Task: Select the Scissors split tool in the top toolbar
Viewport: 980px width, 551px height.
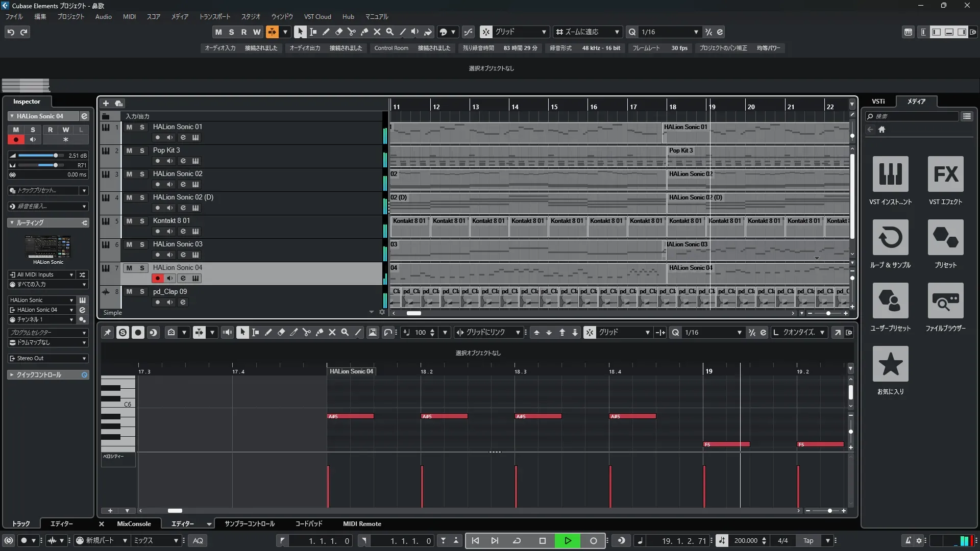Action: click(x=351, y=32)
